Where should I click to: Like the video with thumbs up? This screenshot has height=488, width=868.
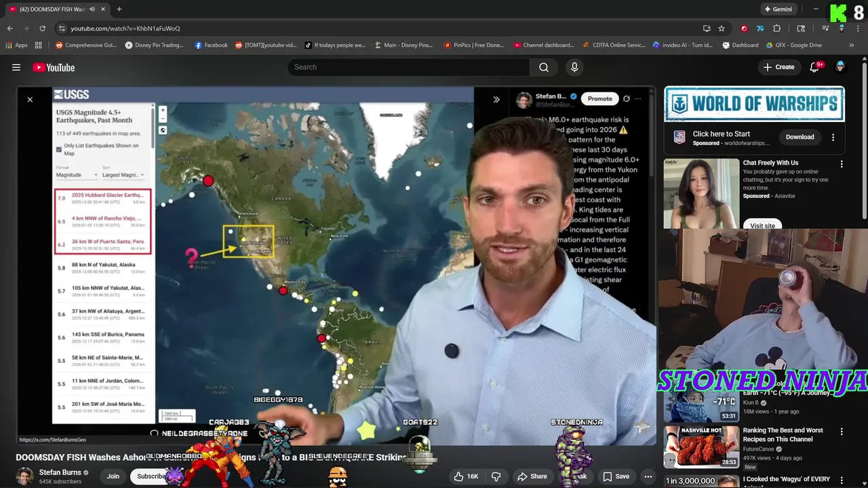pyautogui.click(x=466, y=476)
